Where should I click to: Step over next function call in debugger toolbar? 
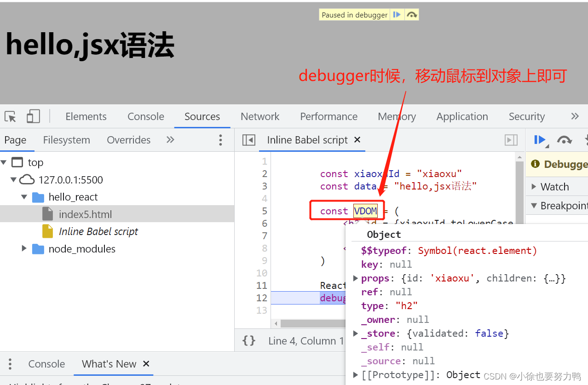565,140
